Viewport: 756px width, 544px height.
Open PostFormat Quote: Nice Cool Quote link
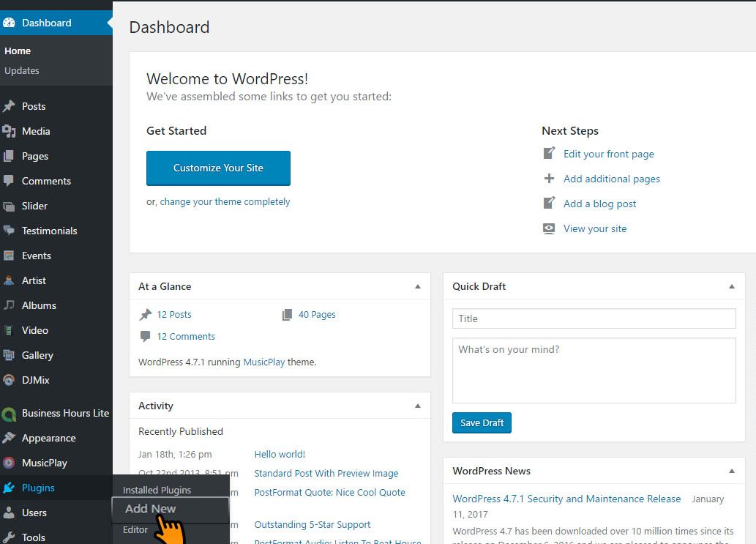(330, 493)
